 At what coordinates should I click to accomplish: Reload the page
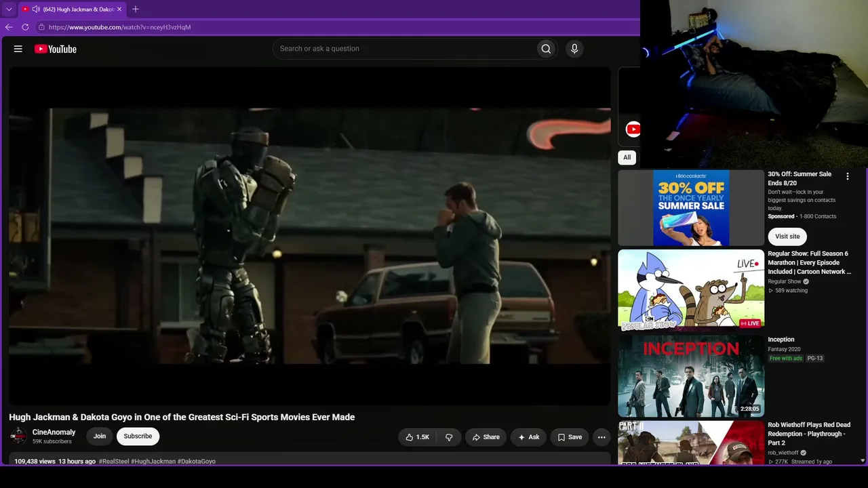click(25, 27)
